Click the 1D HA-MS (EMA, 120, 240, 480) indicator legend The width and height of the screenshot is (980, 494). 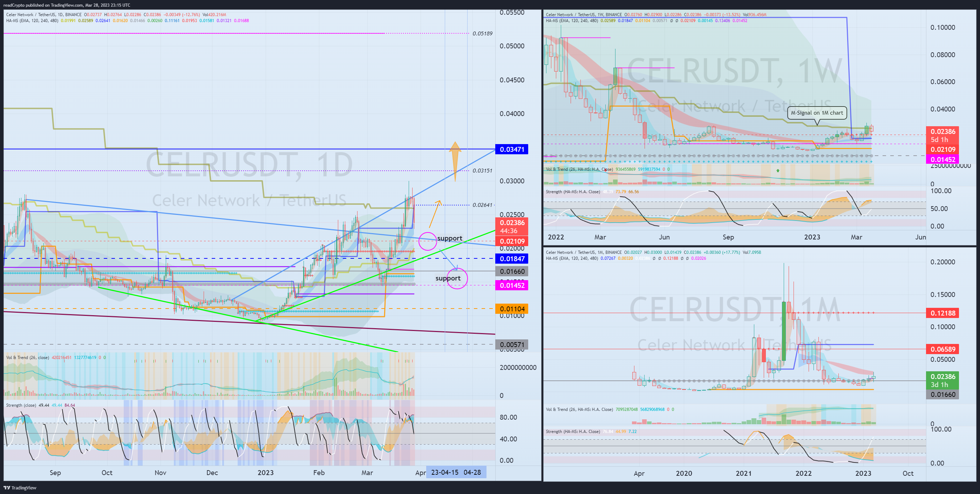point(32,21)
